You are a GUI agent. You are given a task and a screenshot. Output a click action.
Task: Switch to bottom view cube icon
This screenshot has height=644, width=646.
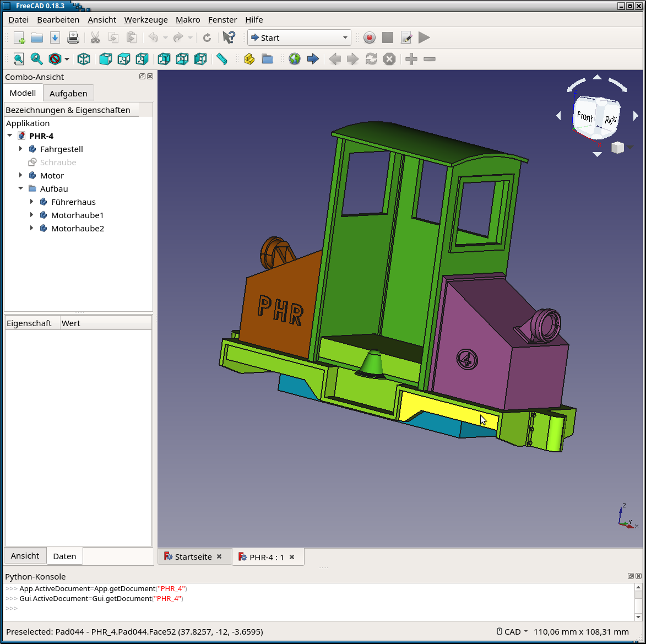tap(182, 59)
